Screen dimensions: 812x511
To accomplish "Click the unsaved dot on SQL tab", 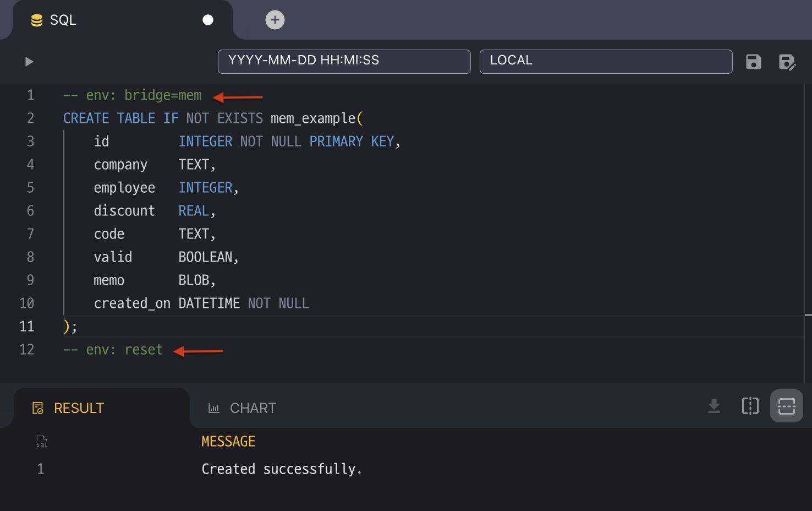I will pos(208,20).
